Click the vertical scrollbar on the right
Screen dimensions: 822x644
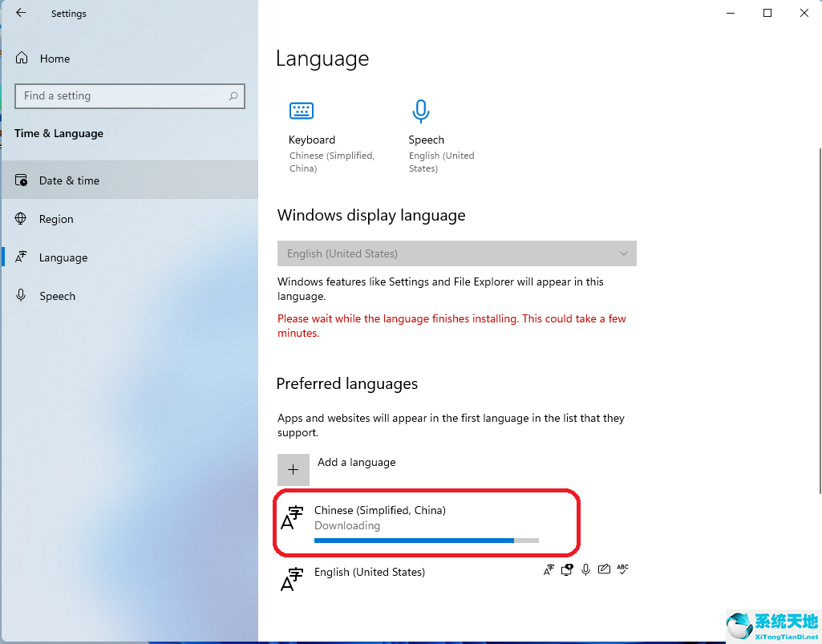click(x=820, y=321)
